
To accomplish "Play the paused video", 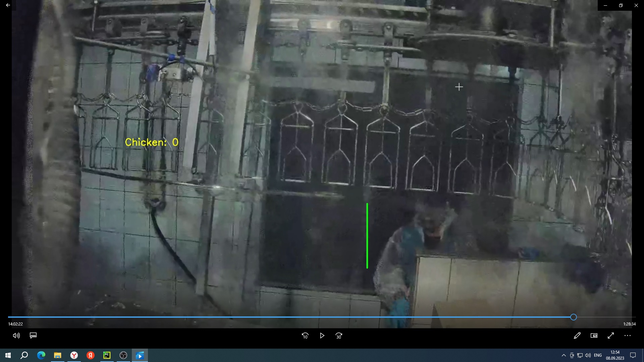I will [322, 336].
